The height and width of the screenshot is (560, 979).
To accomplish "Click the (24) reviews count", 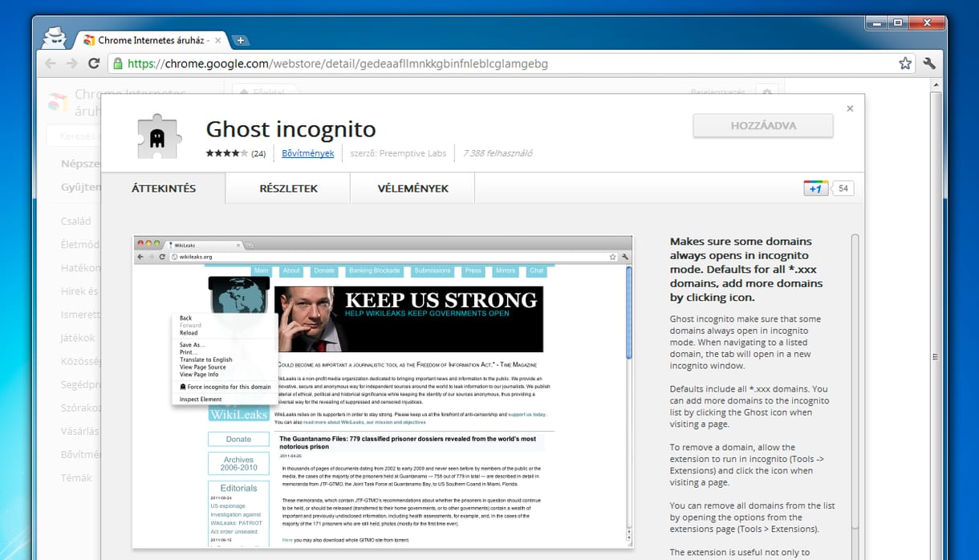I will [x=258, y=153].
